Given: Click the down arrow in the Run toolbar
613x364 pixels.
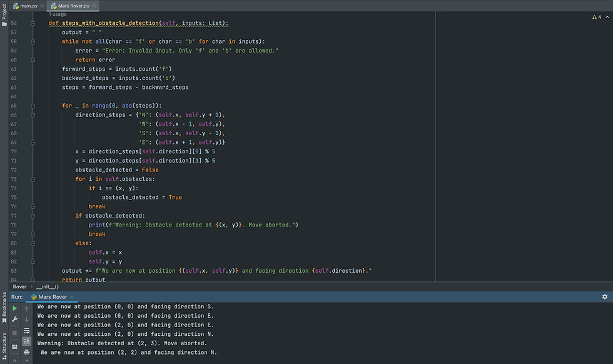Looking at the screenshot, I should [26, 320].
